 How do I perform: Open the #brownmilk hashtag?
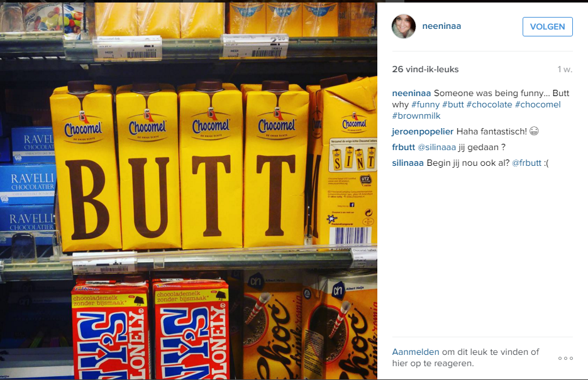[416, 116]
